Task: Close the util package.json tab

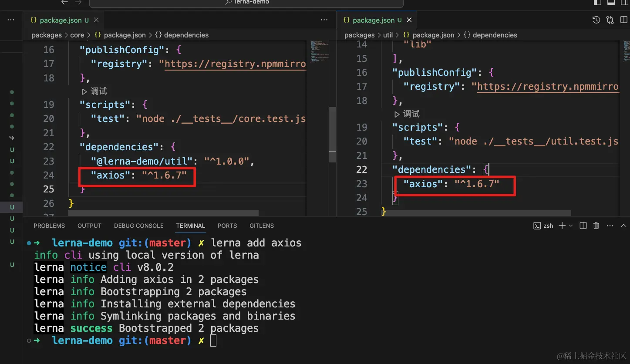Action: 409,20
